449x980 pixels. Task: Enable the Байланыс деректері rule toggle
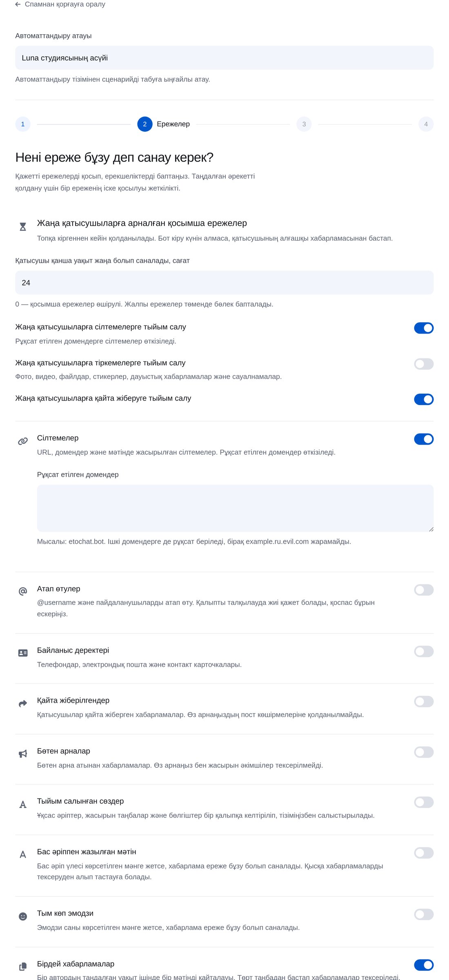click(424, 651)
